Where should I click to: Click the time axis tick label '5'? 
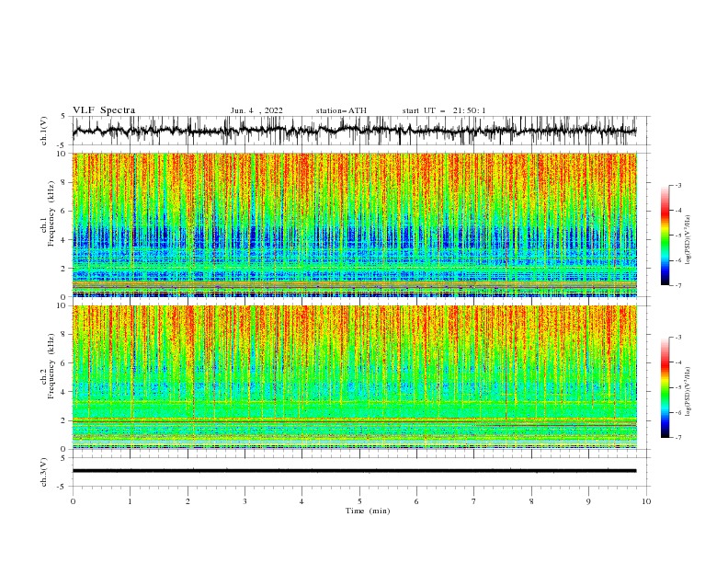(359, 501)
